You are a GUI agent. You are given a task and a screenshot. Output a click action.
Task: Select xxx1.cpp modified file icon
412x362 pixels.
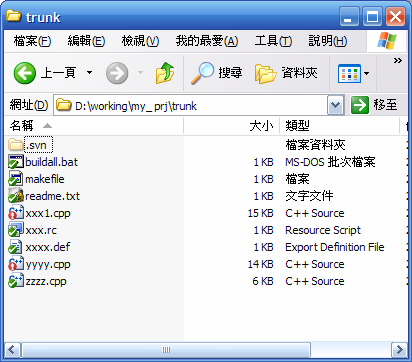pyautogui.click(x=16, y=213)
